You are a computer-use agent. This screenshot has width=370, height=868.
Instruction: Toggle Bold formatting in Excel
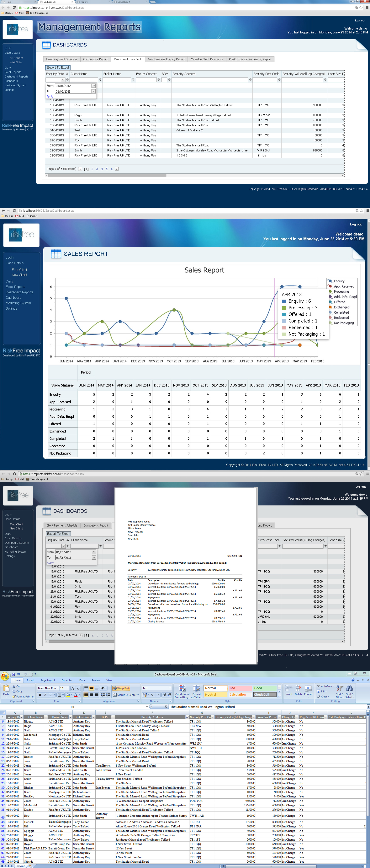[40, 695]
